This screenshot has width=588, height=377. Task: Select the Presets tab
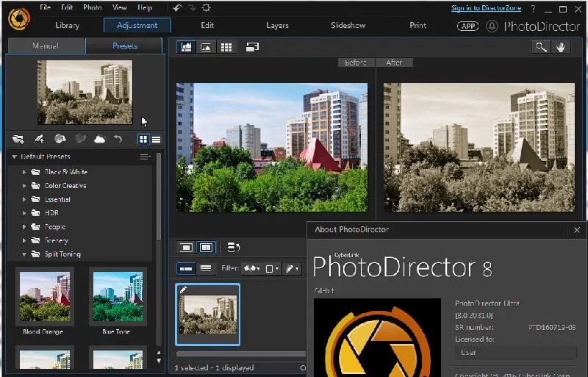point(124,46)
